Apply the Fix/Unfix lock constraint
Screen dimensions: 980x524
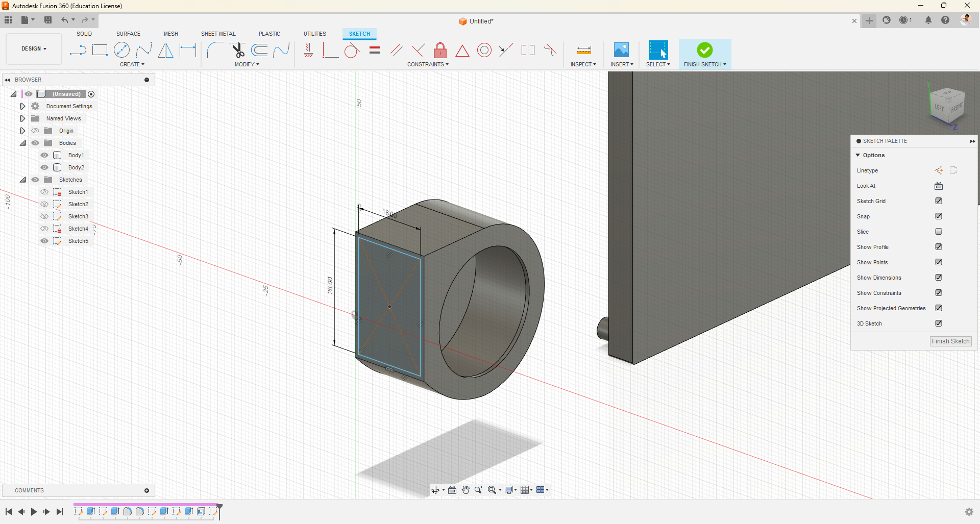point(440,50)
